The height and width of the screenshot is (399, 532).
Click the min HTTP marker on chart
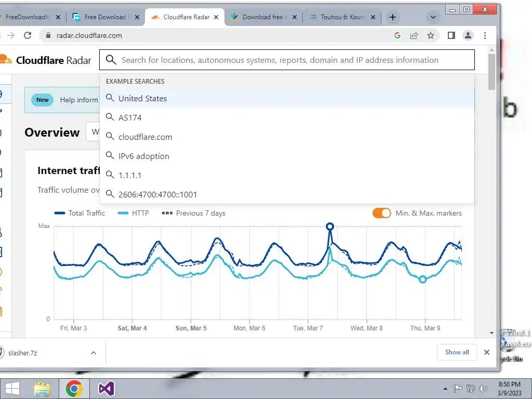[x=422, y=280]
